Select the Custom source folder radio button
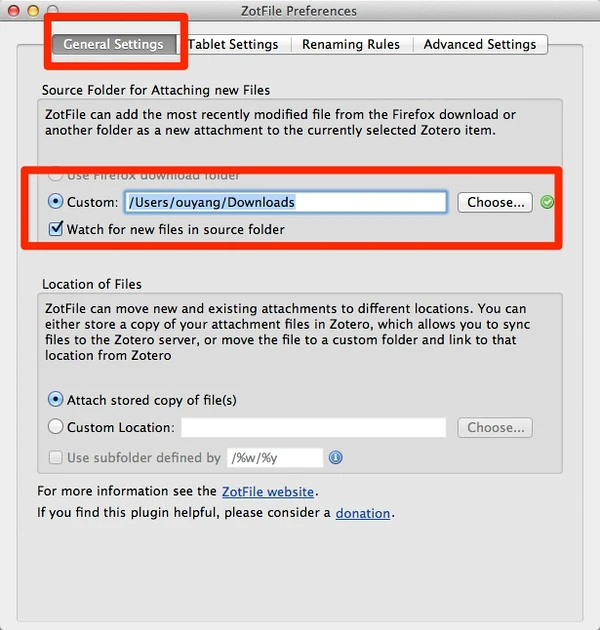Screen dimensions: 600x630 [56, 202]
